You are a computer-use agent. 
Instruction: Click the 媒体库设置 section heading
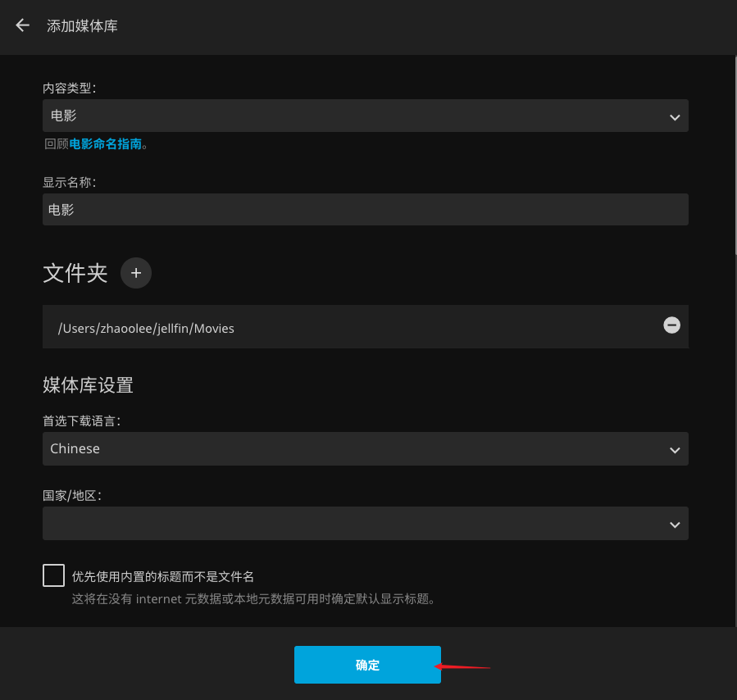tap(88, 385)
